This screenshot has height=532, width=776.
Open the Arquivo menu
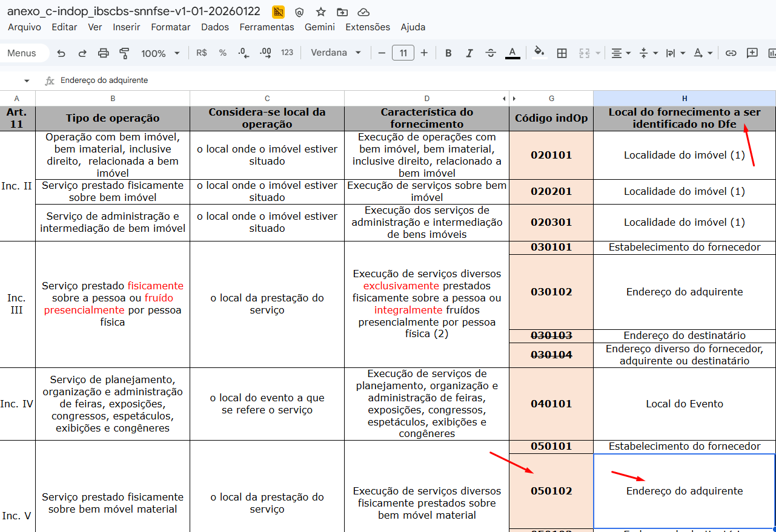24,27
